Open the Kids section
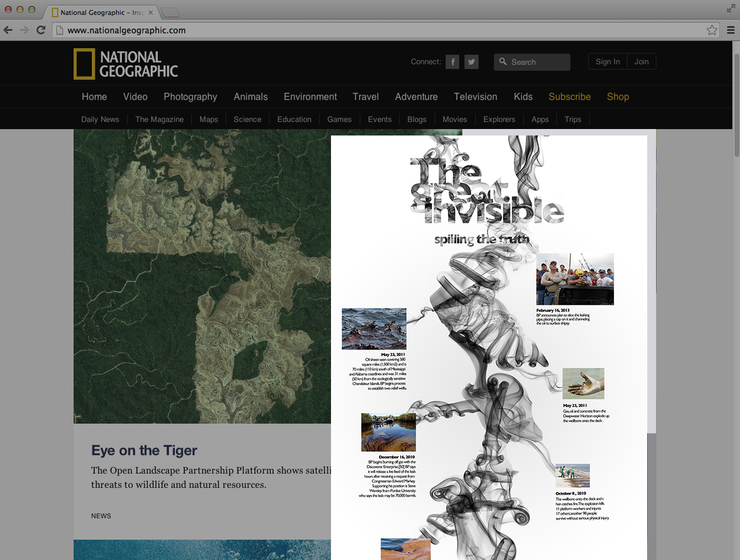This screenshot has width=740, height=560. point(523,97)
